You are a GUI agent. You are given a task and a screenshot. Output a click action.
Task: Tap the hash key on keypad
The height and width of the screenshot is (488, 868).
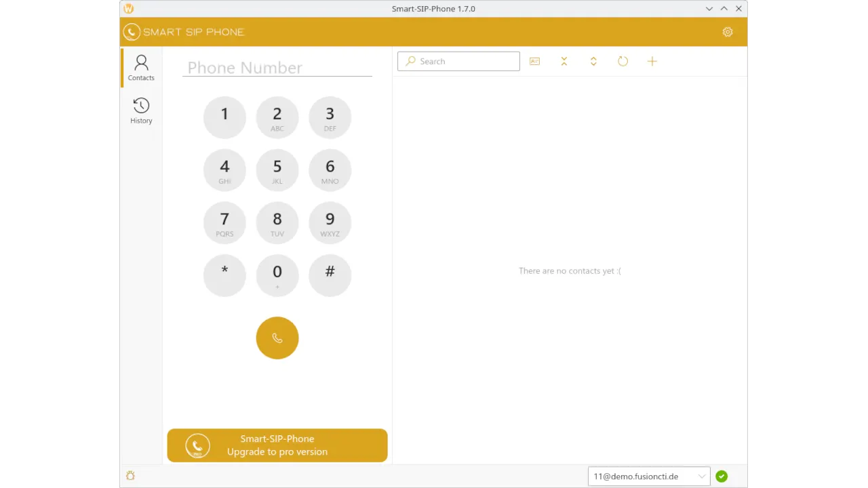tap(330, 275)
